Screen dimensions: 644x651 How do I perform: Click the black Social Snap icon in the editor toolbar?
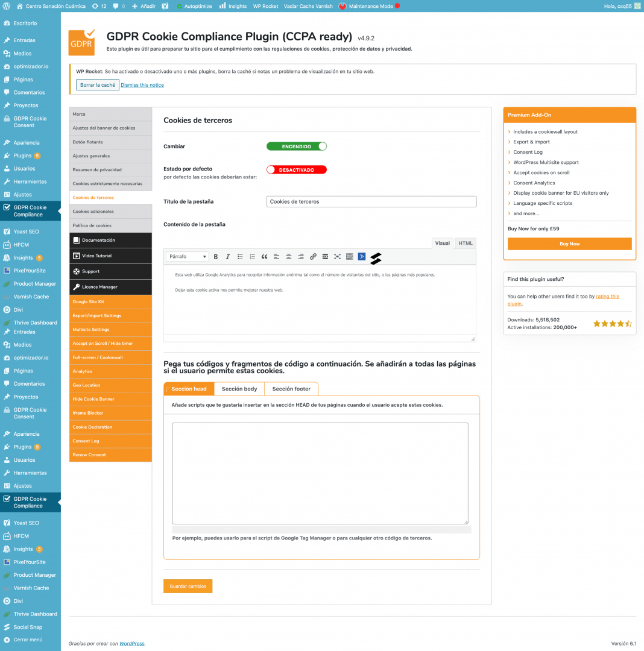click(376, 258)
